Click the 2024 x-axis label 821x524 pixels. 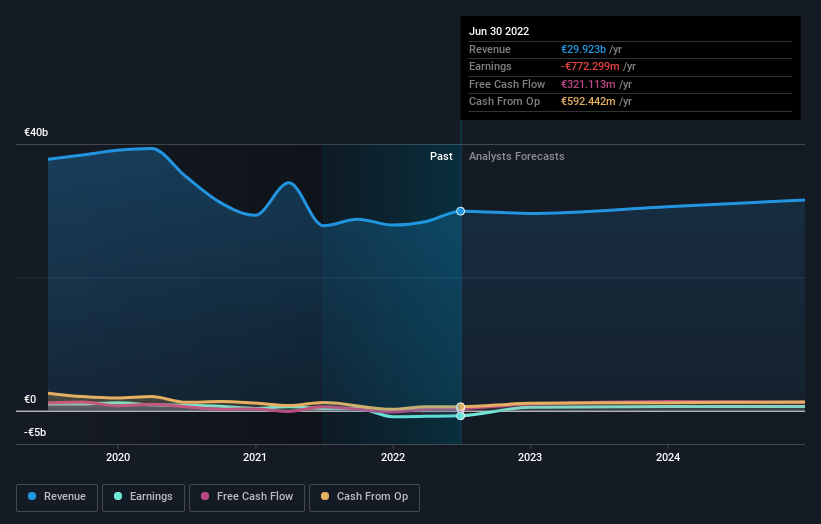pyautogui.click(x=668, y=457)
